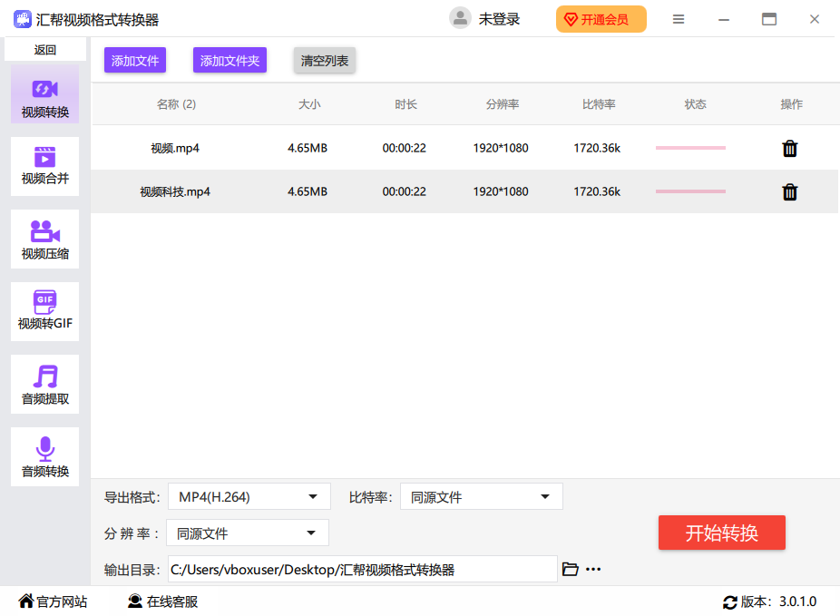Open 在线客服 online customer service
Screen dimensions: 840x616
[161, 601]
